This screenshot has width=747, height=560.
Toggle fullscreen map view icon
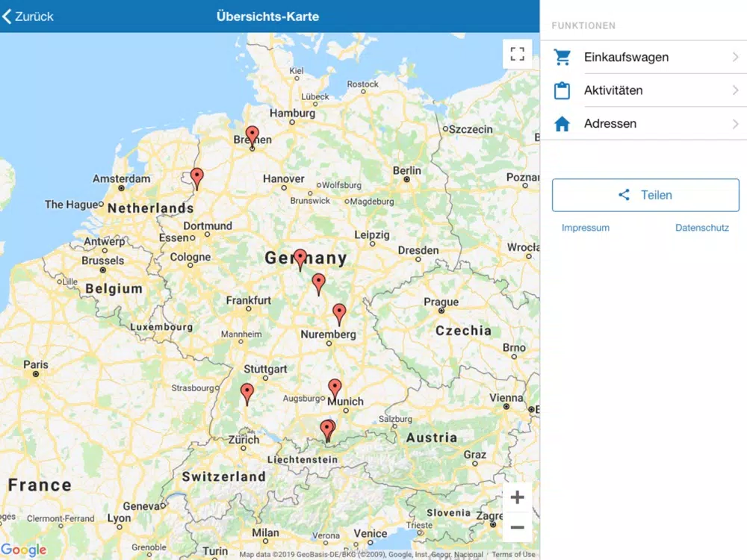pyautogui.click(x=517, y=54)
